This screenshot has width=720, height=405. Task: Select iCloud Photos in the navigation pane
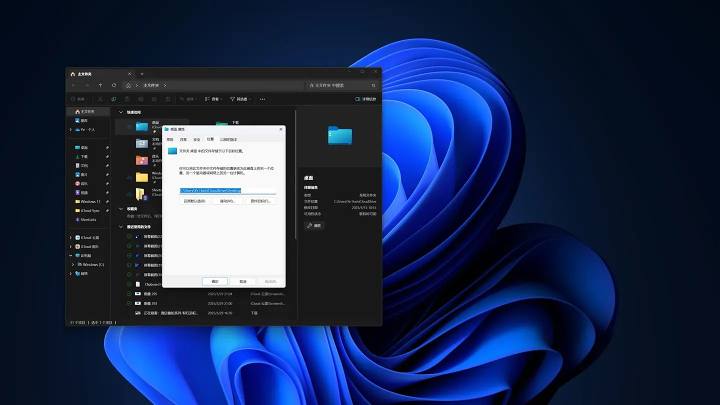[x=87, y=247]
